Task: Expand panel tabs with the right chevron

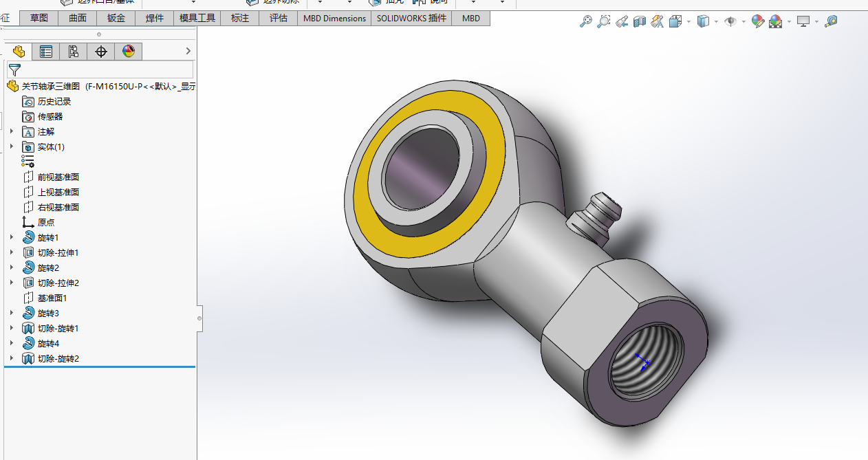Action: 188,51
